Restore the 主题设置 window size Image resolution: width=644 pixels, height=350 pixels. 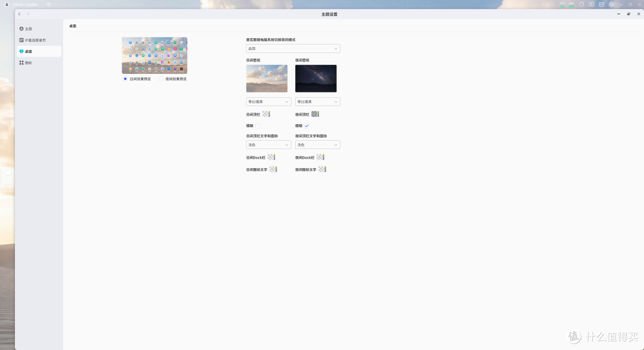click(628, 14)
